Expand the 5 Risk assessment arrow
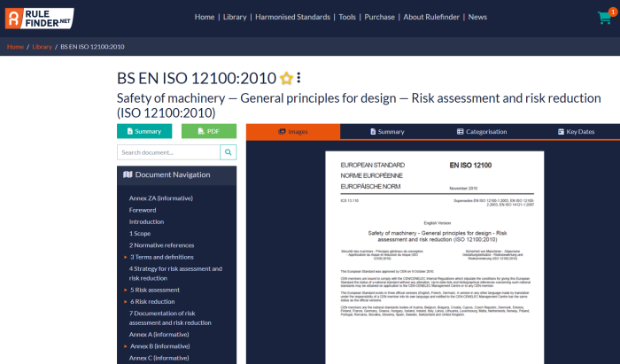This screenshot has height=364, width=620. coord(126,290)
